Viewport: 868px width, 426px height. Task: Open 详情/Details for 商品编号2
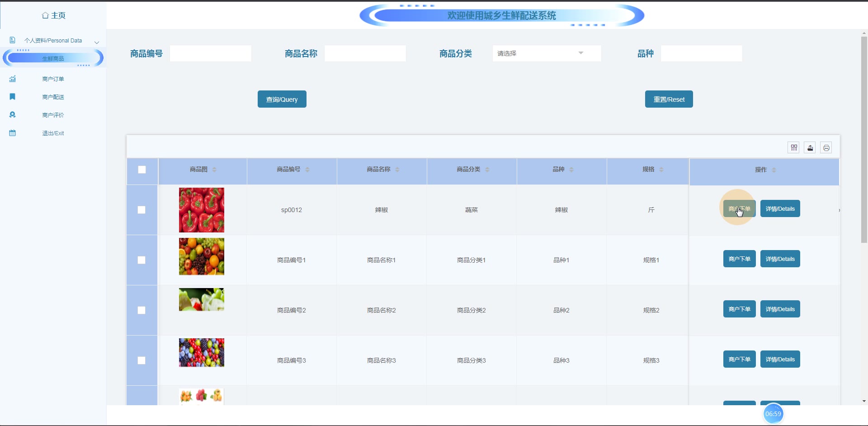[x=780, y=309]
